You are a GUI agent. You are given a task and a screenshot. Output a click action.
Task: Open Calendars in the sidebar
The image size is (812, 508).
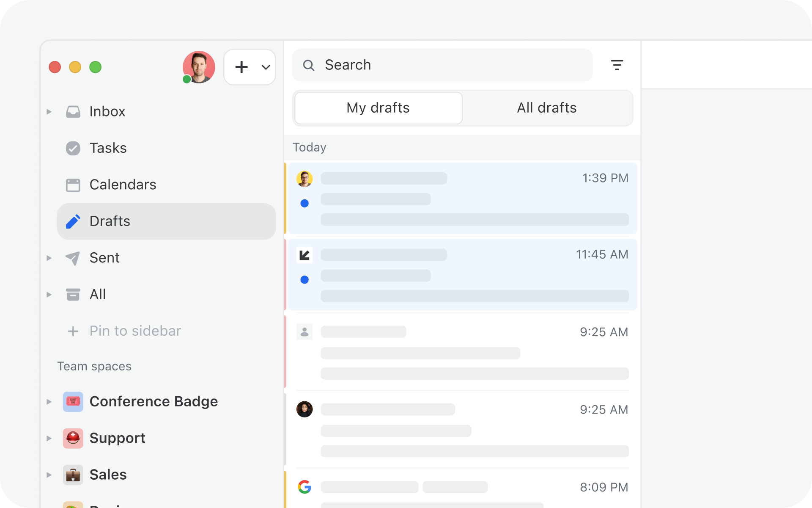pyautogui.click(x=123, y=185)
